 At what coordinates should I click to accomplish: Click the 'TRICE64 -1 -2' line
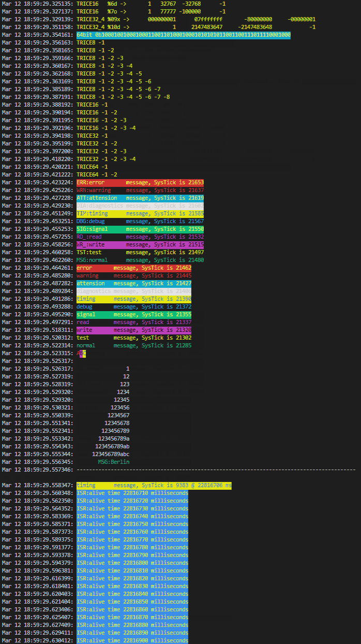point(97,174)
